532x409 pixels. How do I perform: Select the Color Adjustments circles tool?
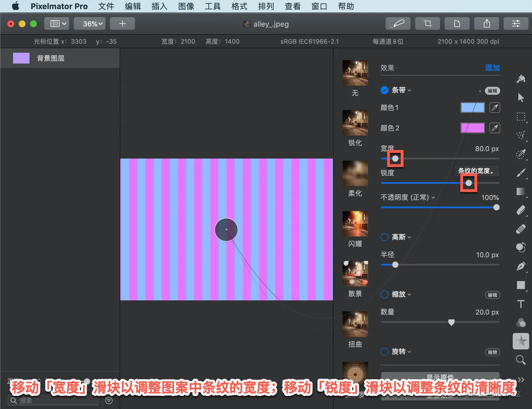click(x=521, y=323)
